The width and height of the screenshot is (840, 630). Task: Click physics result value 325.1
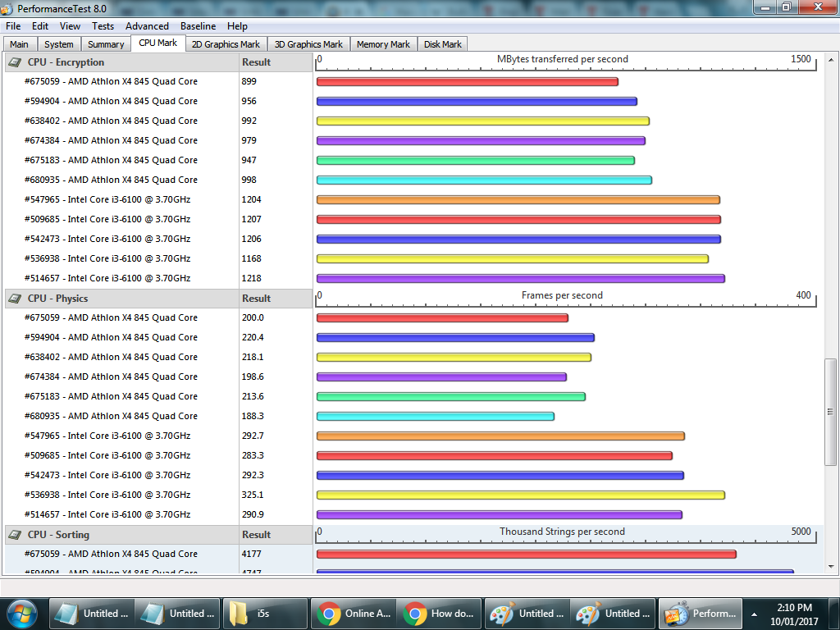coord(253,495)
